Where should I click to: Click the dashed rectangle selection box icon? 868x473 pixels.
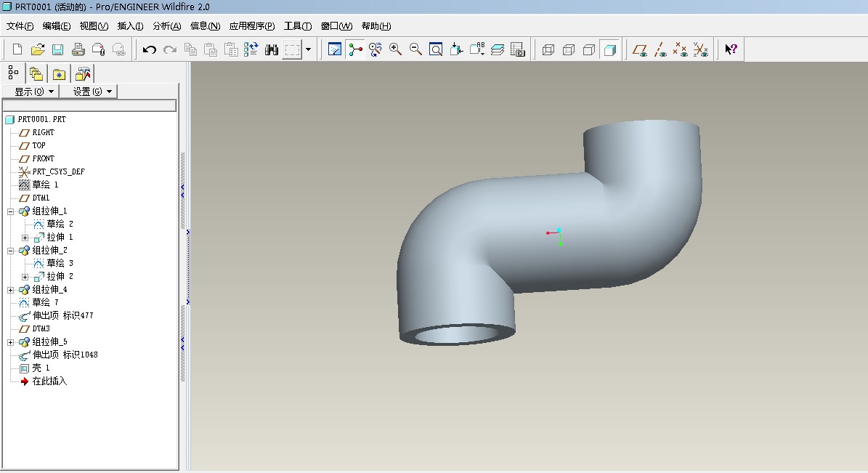[x=292, y=49]
